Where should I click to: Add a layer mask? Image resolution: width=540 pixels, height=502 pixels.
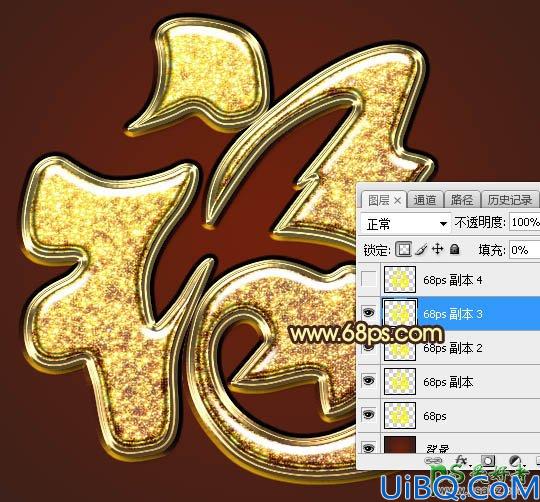[x=488, y=461]
